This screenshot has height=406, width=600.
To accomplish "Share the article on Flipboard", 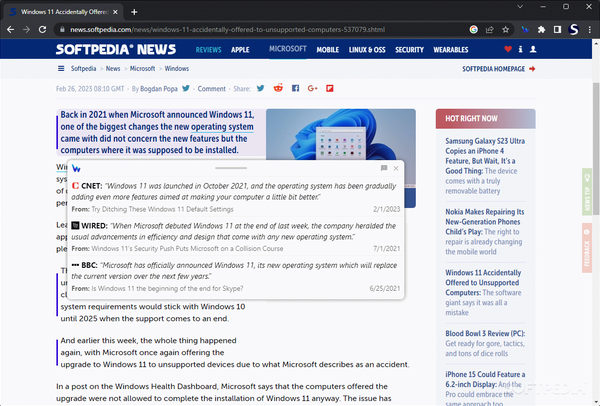I will click(x=330, y=88).
